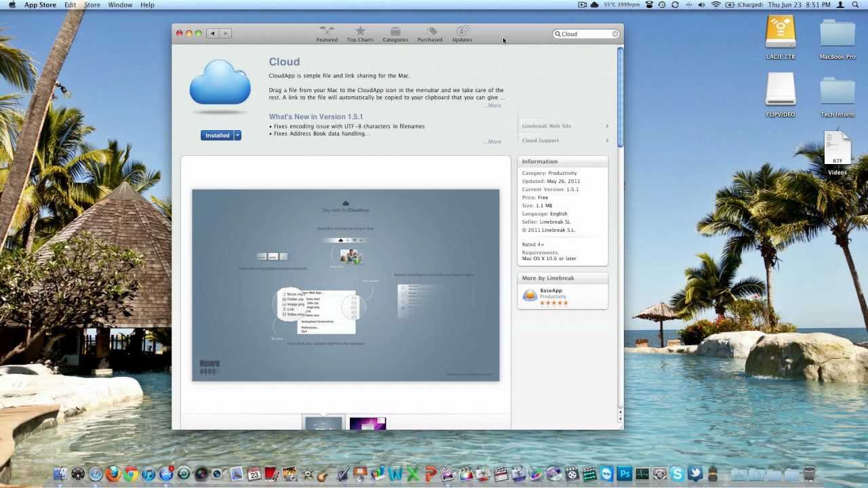Viewport: 868px width, 488px height.
Task: Open Finder from the Dock
Action: pos(60,474)
